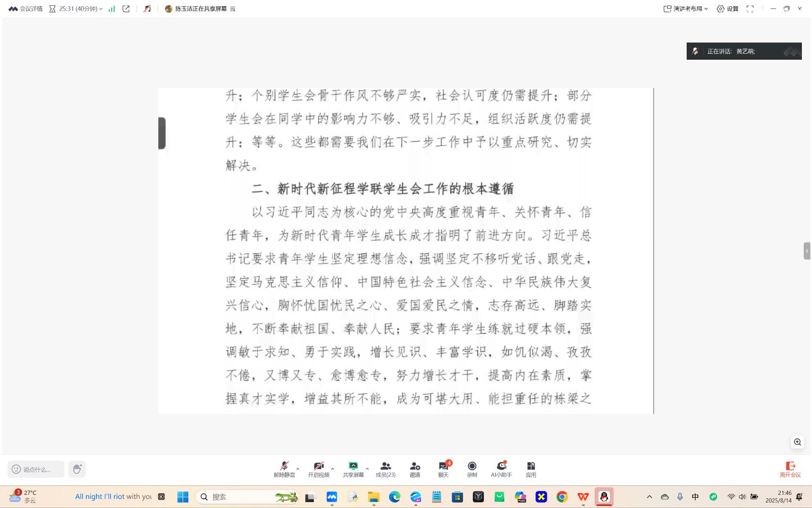Start the camera via 开启视频
Screen dimensions: 812x508
point(318,469)
